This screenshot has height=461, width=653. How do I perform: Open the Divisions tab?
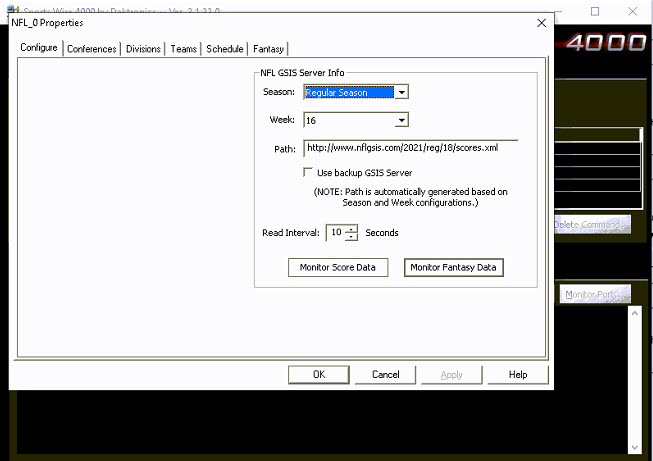tap(143, 49)
